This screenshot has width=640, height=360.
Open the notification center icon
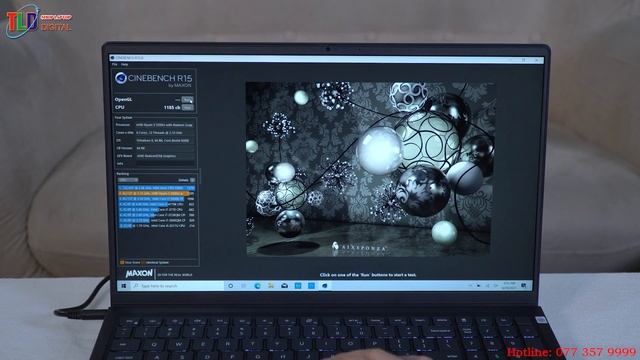point(524,286)
